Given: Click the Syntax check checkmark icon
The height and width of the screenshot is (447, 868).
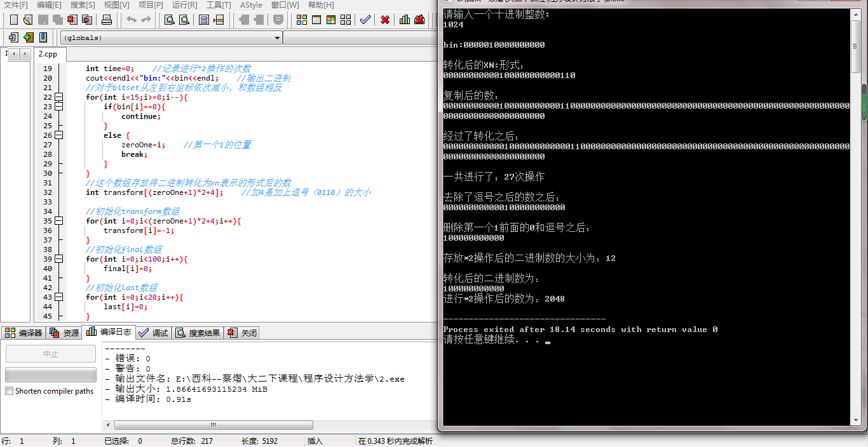Looking at the screenshot, I should click(365, 20).
